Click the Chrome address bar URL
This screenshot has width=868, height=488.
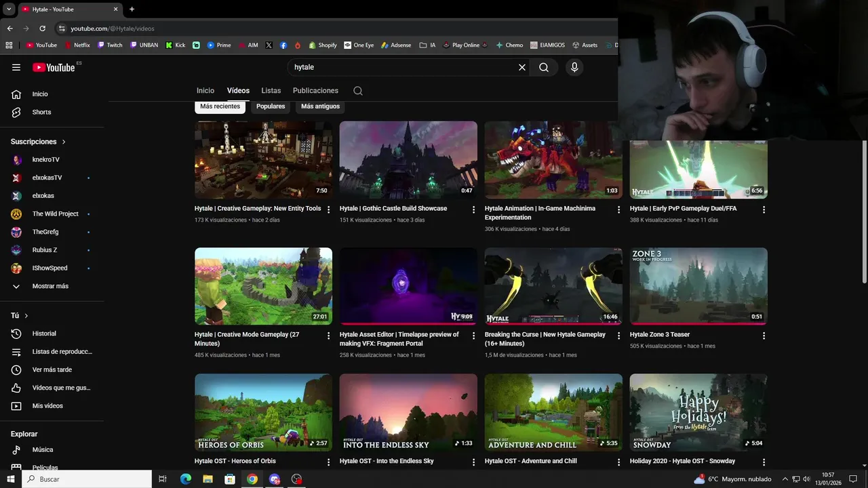113,28
